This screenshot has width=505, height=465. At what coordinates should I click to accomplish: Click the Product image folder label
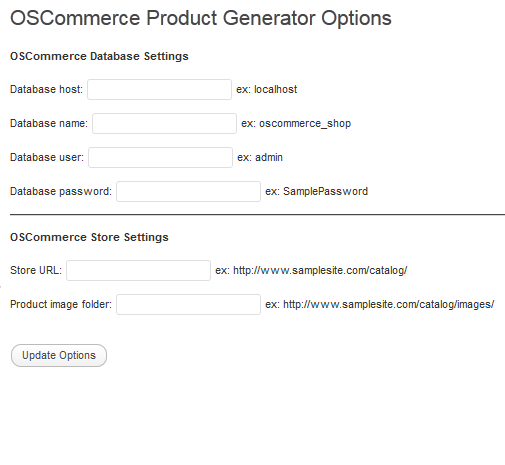click(x=61, y=304)
